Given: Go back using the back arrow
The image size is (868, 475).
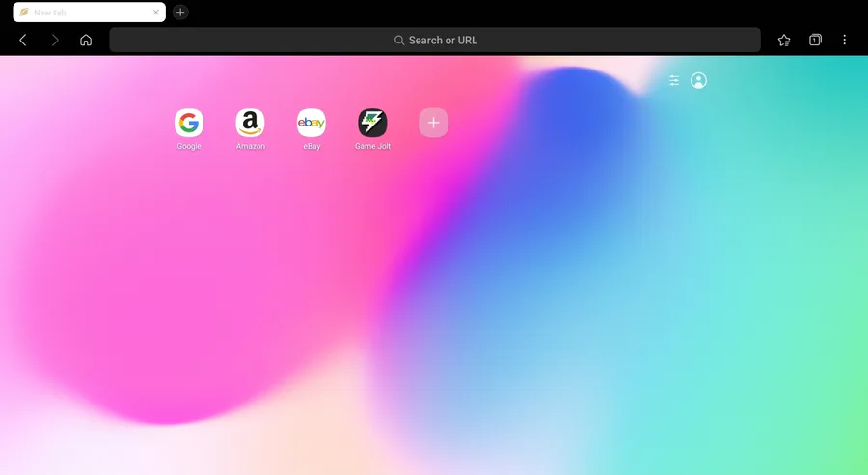Looking at the screenshot, I should coord(23,40).
